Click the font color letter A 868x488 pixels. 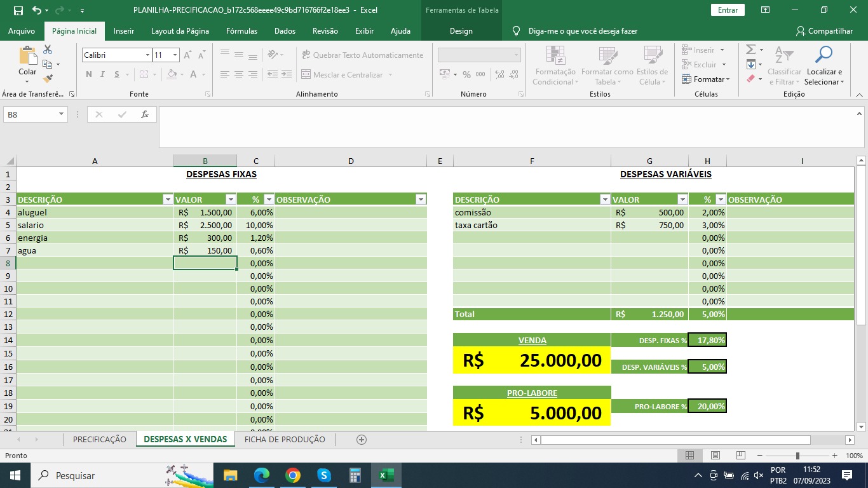coord(194,74)
